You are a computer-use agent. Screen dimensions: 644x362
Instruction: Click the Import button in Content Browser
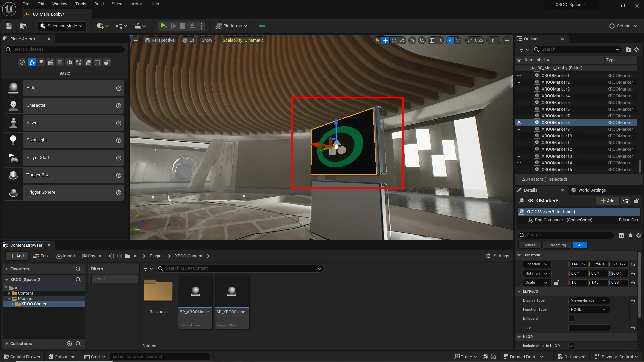click(66, 256)
